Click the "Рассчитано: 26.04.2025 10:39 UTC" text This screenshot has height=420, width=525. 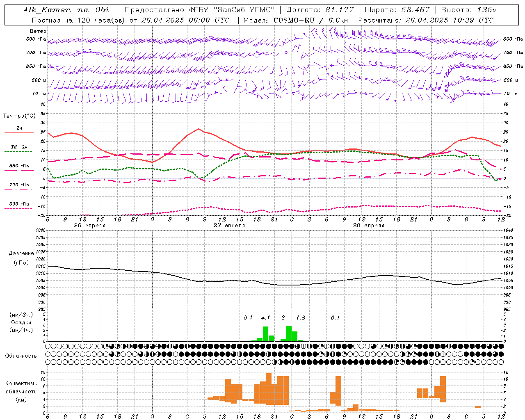click(x=426, y=20)
